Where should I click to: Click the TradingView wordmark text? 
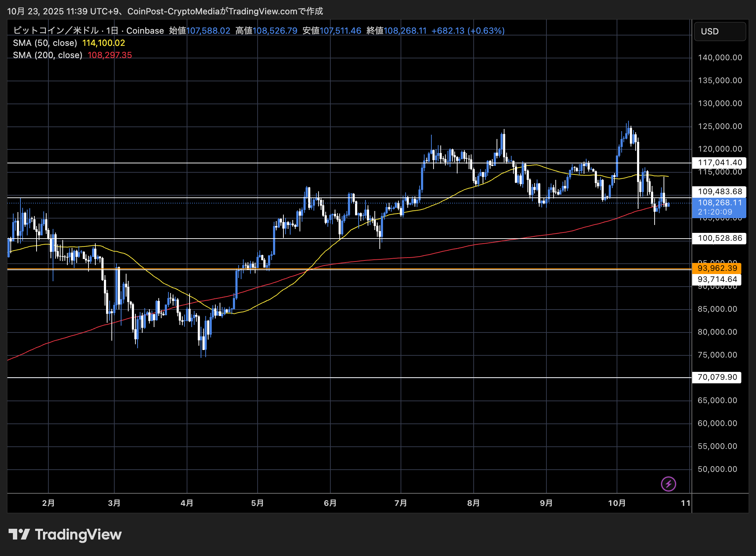click(78, 534)
